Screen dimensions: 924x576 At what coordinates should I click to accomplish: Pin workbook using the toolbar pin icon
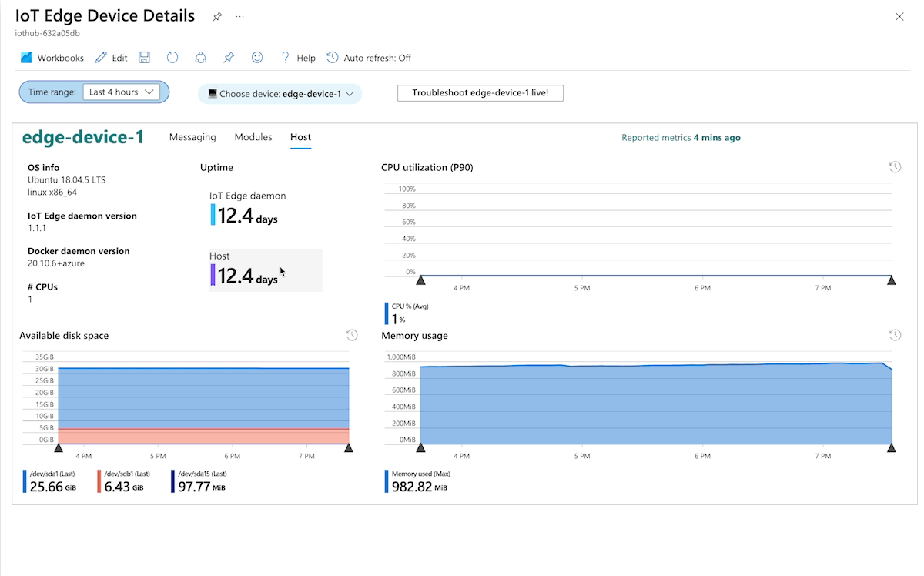229,58
